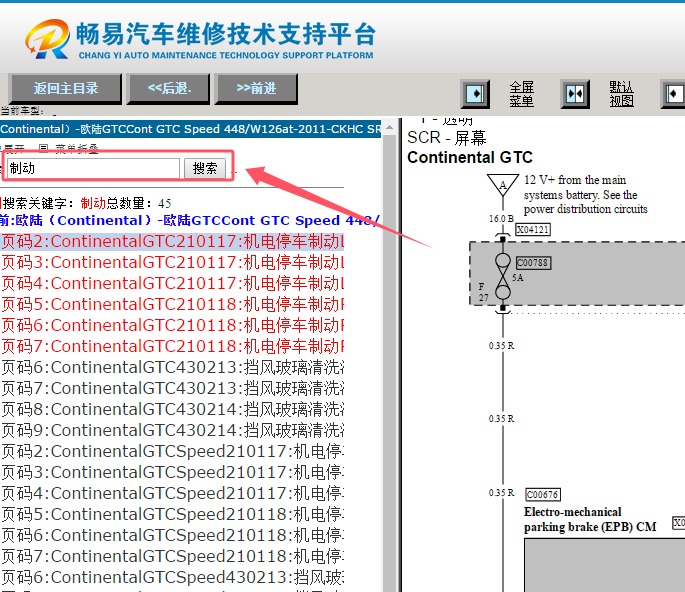
Task: Open 页码2:ContinentalGTCSpeed210117 result
Action: click(173, 451)
